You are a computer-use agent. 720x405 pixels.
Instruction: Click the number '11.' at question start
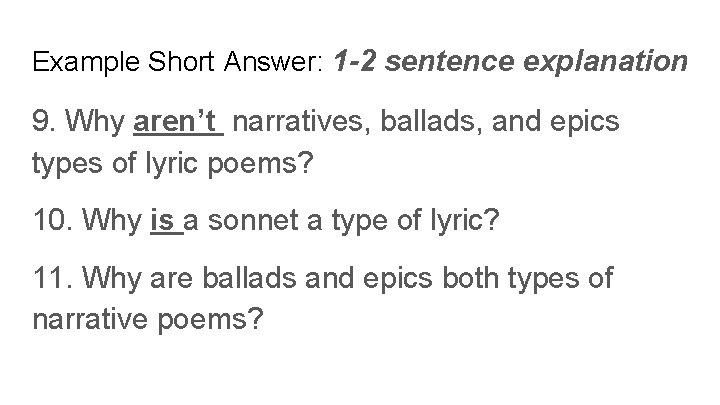click(52, 278)
